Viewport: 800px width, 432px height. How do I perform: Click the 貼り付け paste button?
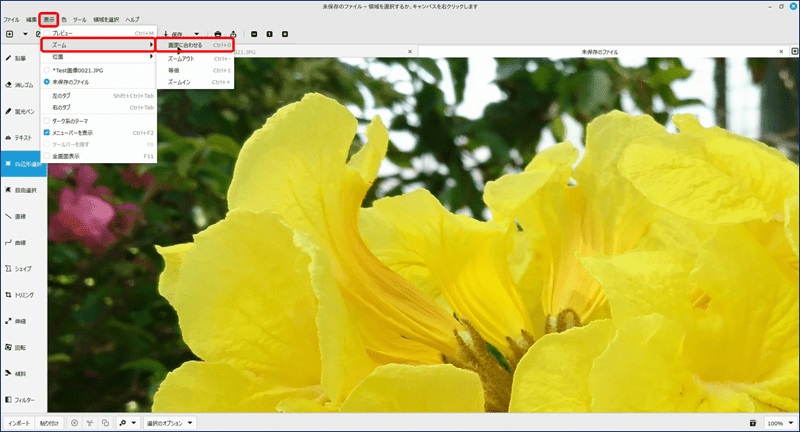point(49,423)
